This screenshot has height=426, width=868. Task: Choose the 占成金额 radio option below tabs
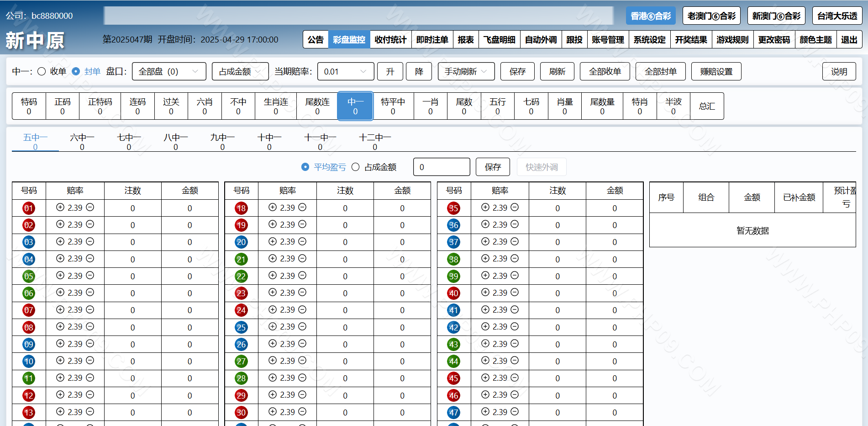coord(356,167)
